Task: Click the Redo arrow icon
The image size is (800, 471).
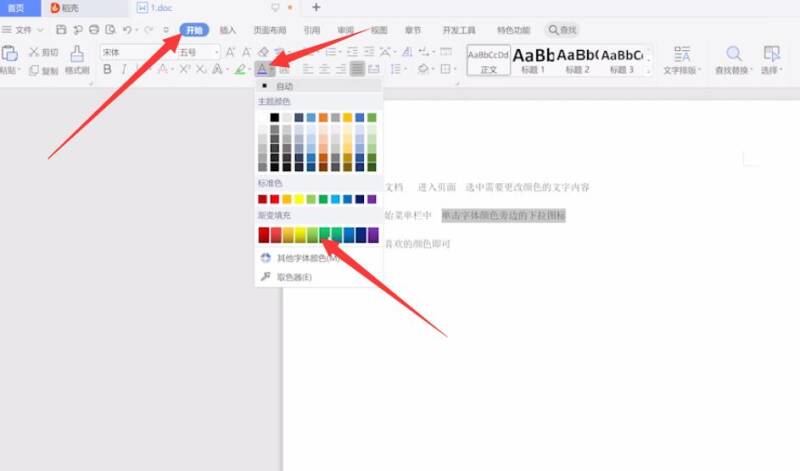Action: 148,30
